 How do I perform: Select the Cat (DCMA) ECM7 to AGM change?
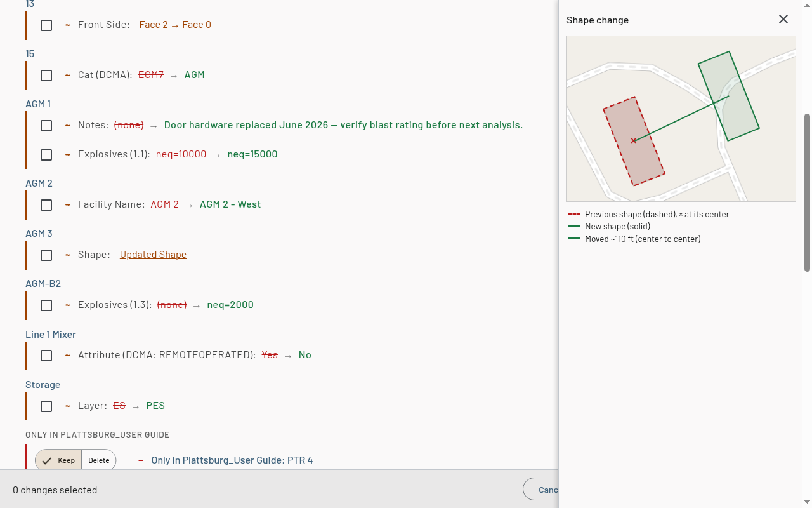[x=46, y=76]
